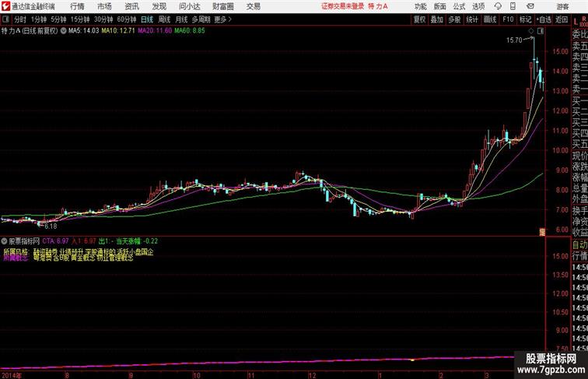Open the 选项 menu
Screen dimensions: 588x379
(478, 6)
